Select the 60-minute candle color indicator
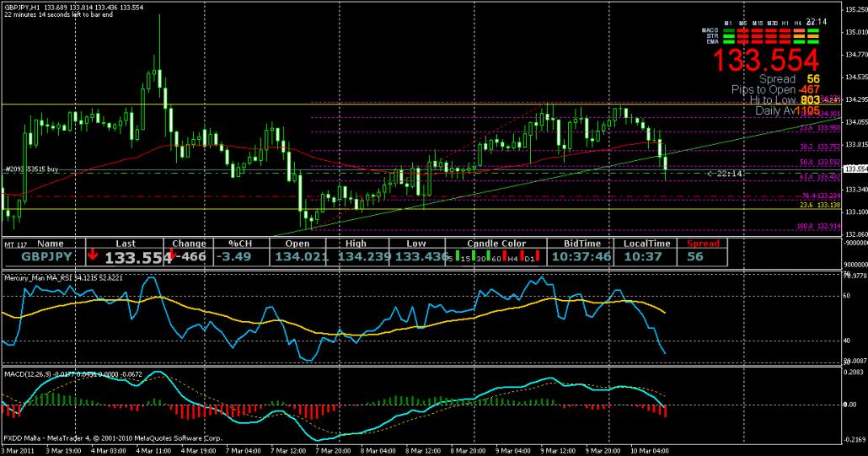Screen dimensions: 868x456 (x=496, y=256)
